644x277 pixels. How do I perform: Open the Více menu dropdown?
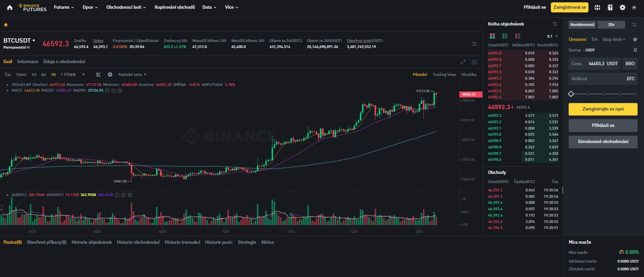[232, 7]
